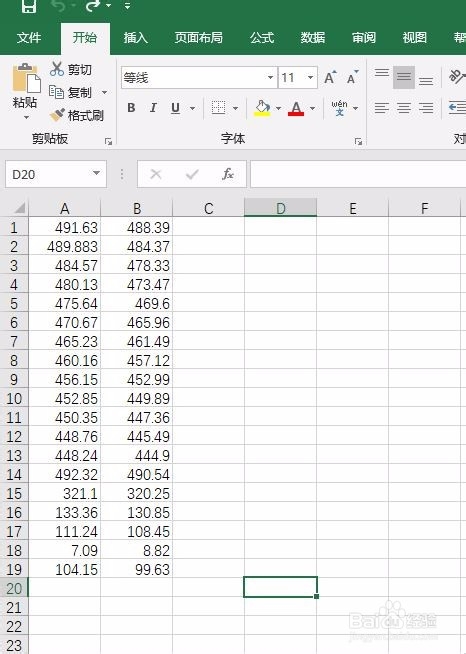Select column B header

click(137, 208)
